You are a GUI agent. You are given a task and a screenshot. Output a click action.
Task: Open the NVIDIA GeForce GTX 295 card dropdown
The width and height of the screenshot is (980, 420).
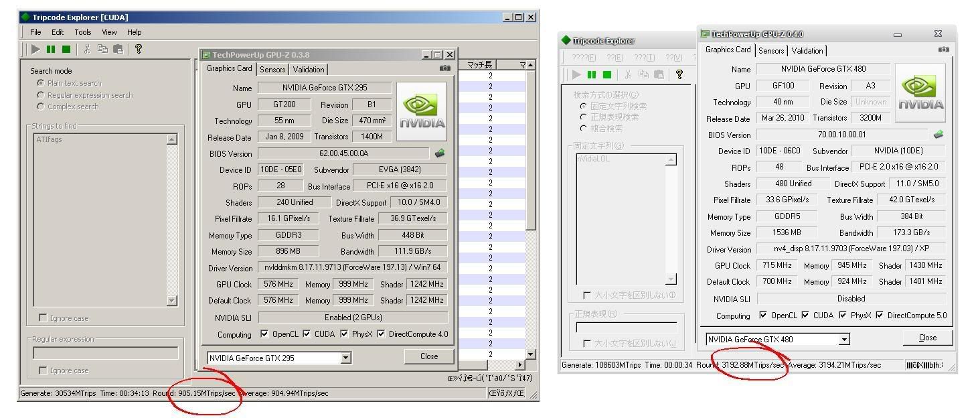coord(346,358)
